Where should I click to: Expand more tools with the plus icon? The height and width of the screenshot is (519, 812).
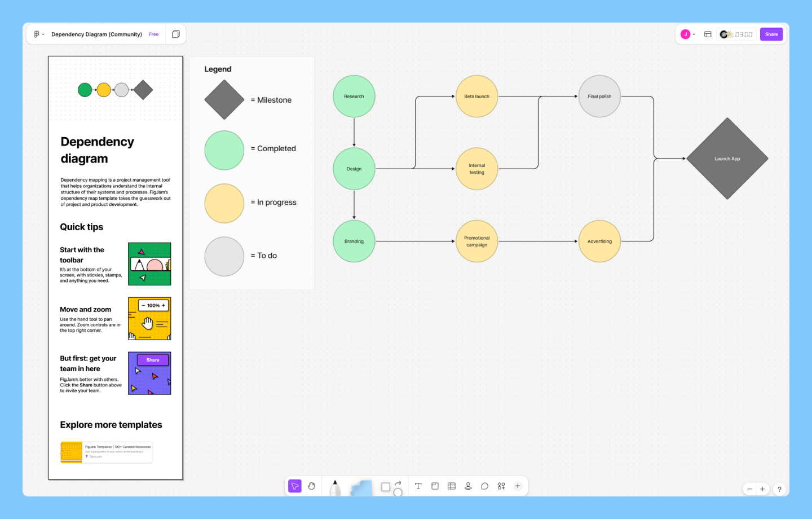(x=517, y=486)
